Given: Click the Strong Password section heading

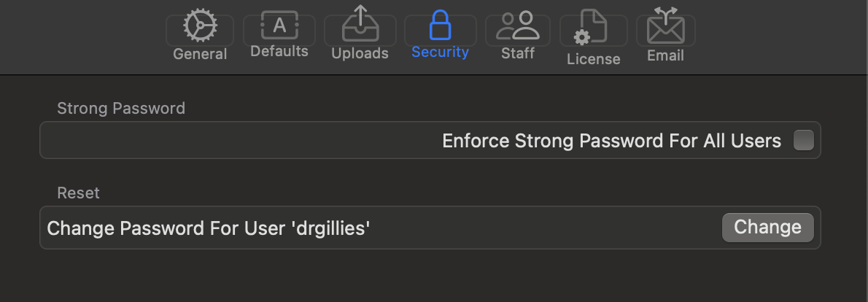Looking at the screenshot, I should click(121, 109).
